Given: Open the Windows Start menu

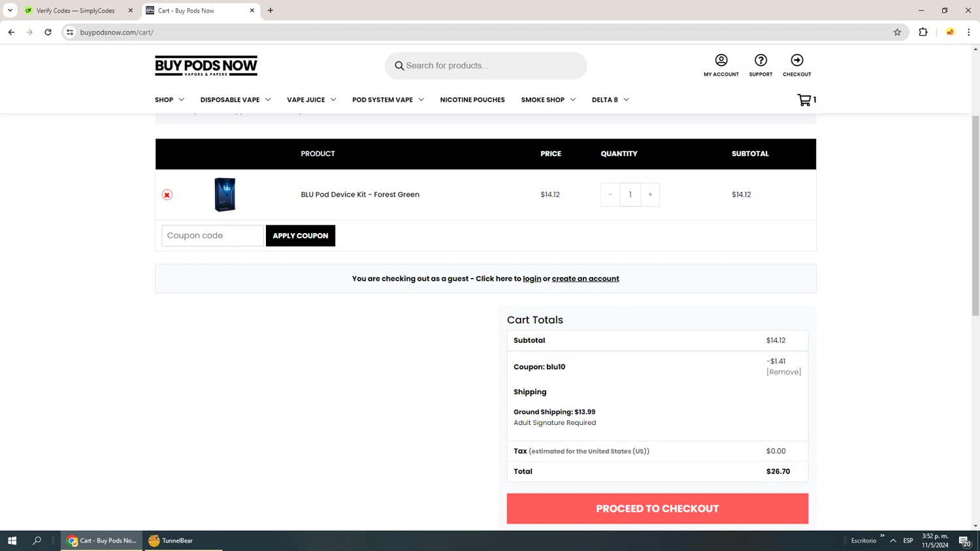Looking at the screenshot, I should (x=12, y=541).
